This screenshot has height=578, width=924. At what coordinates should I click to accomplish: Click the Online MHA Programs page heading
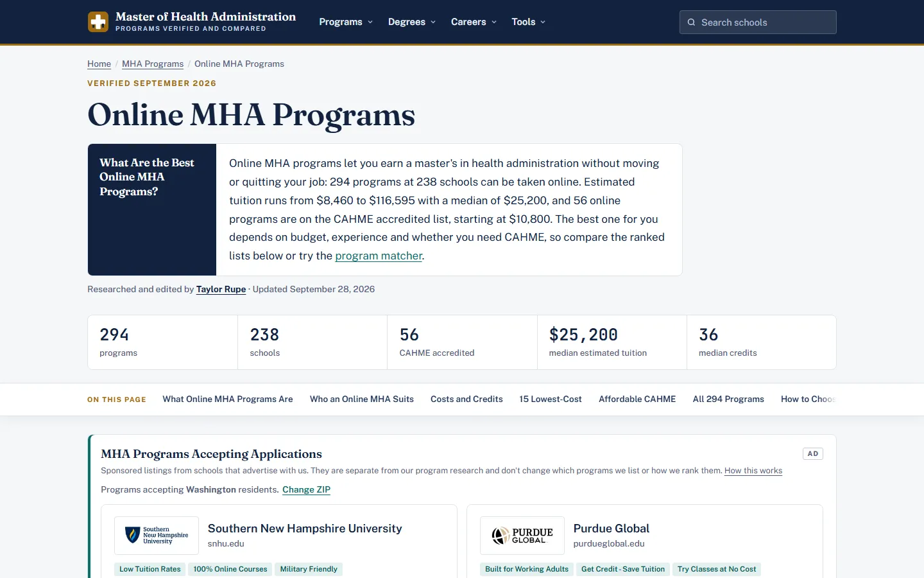tap(252, 115)
